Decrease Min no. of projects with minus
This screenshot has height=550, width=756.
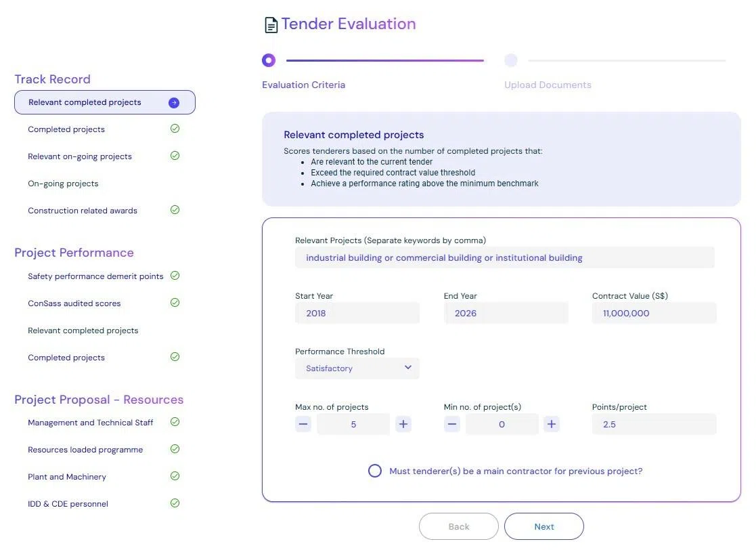(x=452, y=424)
